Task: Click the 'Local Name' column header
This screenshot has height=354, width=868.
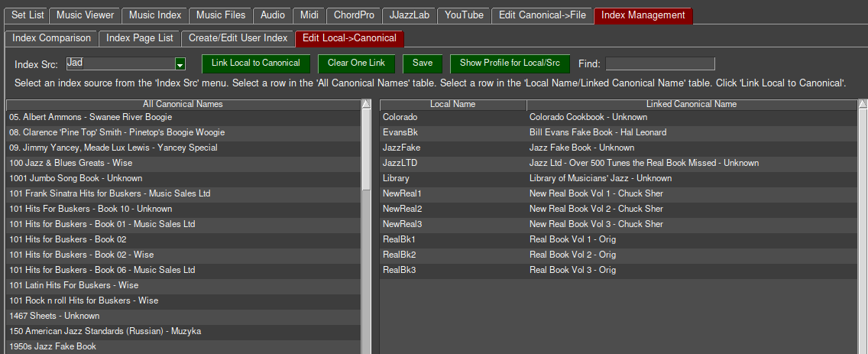Action: tap(452, 104)
